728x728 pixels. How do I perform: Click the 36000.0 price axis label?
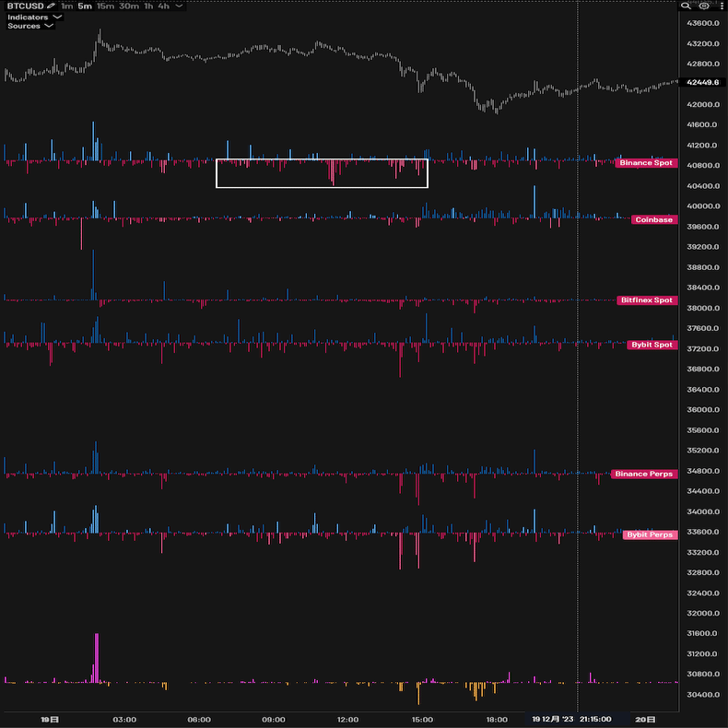[x=702, y=409]
